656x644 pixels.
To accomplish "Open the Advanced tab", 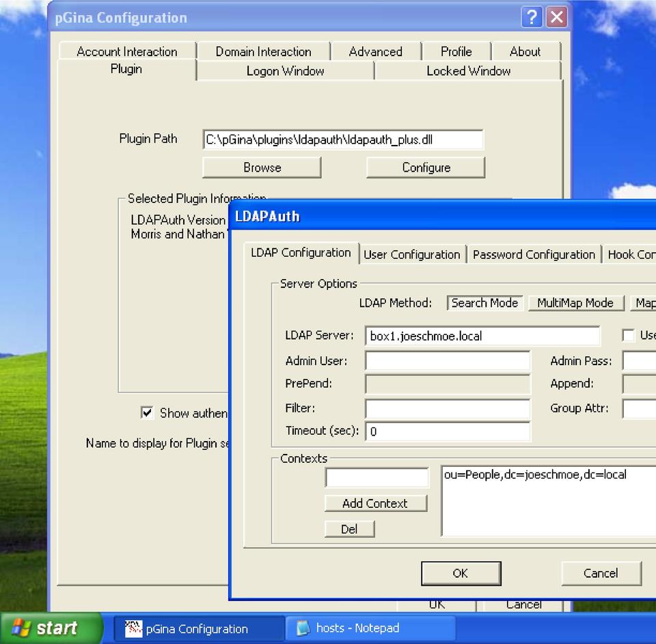I will (x=375, y=51).
